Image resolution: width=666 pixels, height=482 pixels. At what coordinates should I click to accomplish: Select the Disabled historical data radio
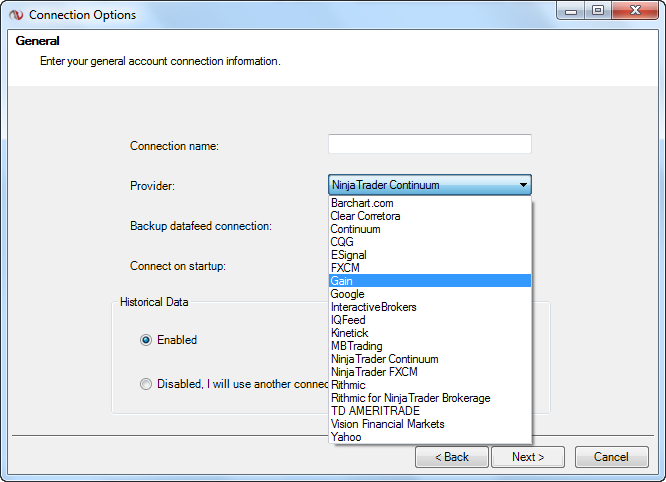click(x=146, y=384)
